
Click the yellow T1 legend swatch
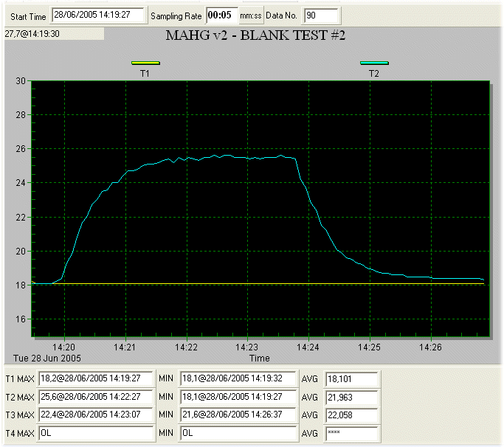click(145, 63)
